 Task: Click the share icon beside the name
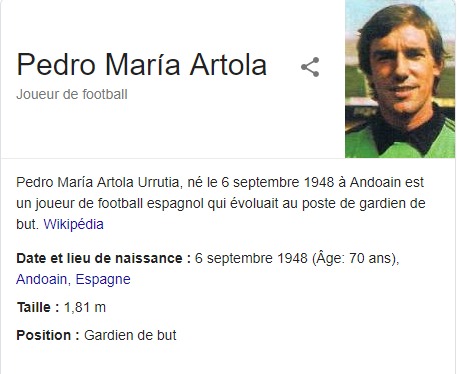point(310,67)
